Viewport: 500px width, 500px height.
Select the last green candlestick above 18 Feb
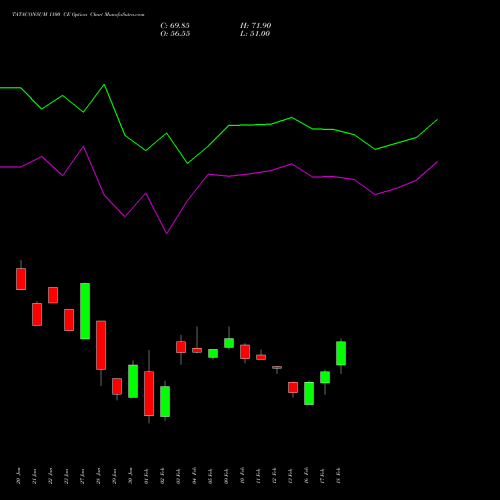point(341,353)
